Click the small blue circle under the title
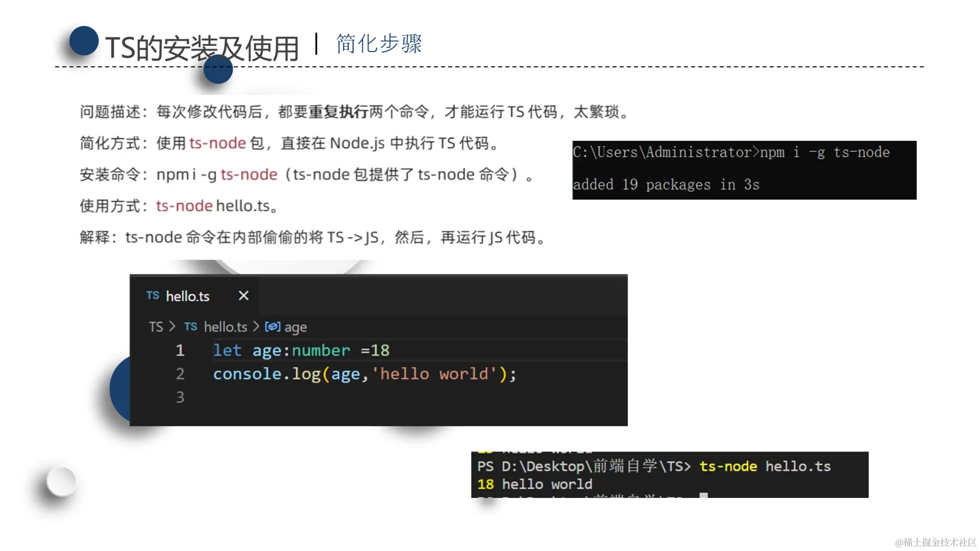This screenshot has height=551, width=980. coord(218,70)
